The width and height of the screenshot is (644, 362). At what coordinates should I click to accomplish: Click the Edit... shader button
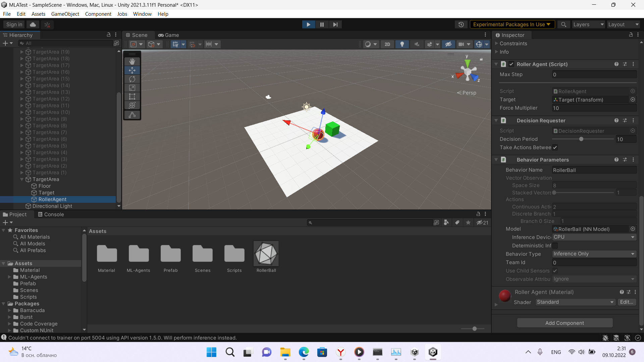(627, 302)
